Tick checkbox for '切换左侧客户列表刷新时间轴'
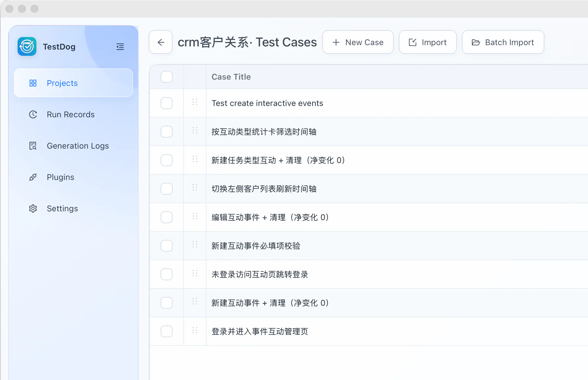The image size is (588, 380). click(167, 189)
